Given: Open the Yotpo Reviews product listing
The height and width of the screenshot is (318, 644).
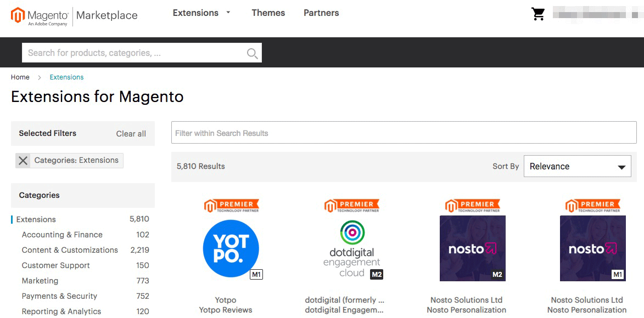Looking at the screenshot, I should [225, 309].
